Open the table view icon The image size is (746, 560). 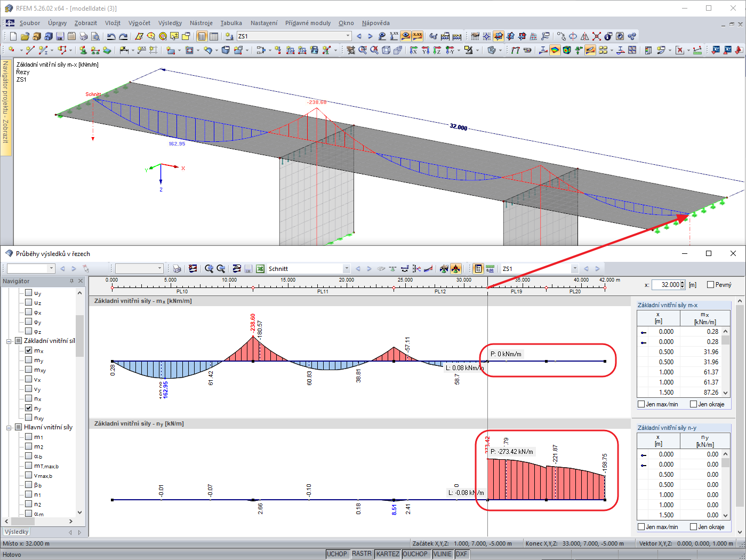coord(214,36)
